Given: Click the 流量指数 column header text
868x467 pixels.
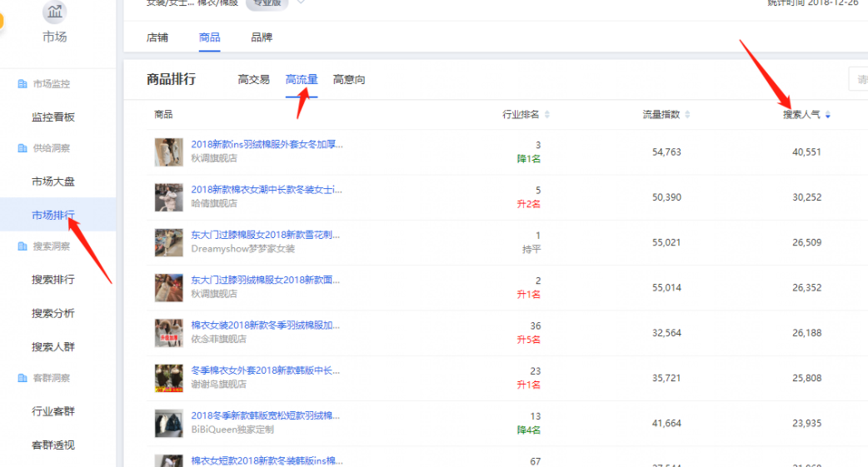Looking at the screenshot, I should [x=661, y=115].
